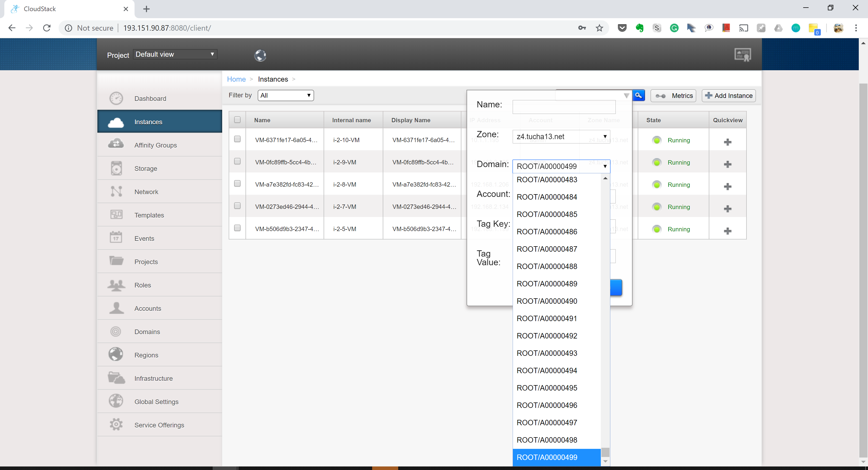Open Affinity Groups section
Image resolution: width=868 pixels, height=470 pixels.
pyautogui.click(x=159, y=145)
